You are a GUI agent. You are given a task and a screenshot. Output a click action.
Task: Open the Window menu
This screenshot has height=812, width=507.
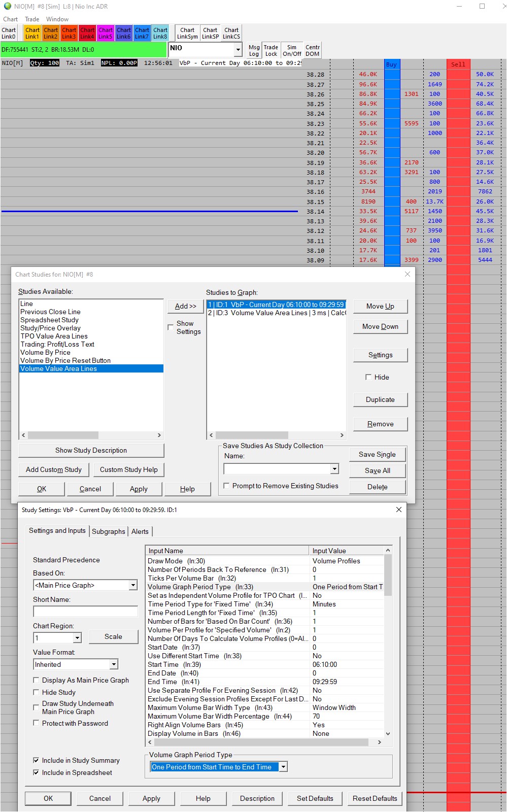[57, 19]
